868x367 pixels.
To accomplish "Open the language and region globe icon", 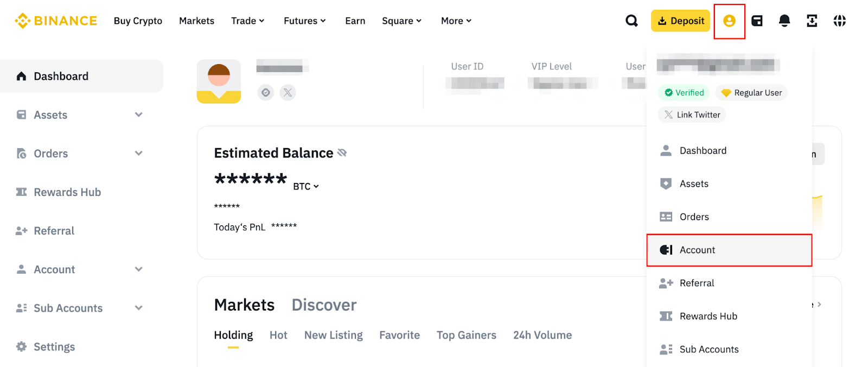I will (x=840, y=20).
